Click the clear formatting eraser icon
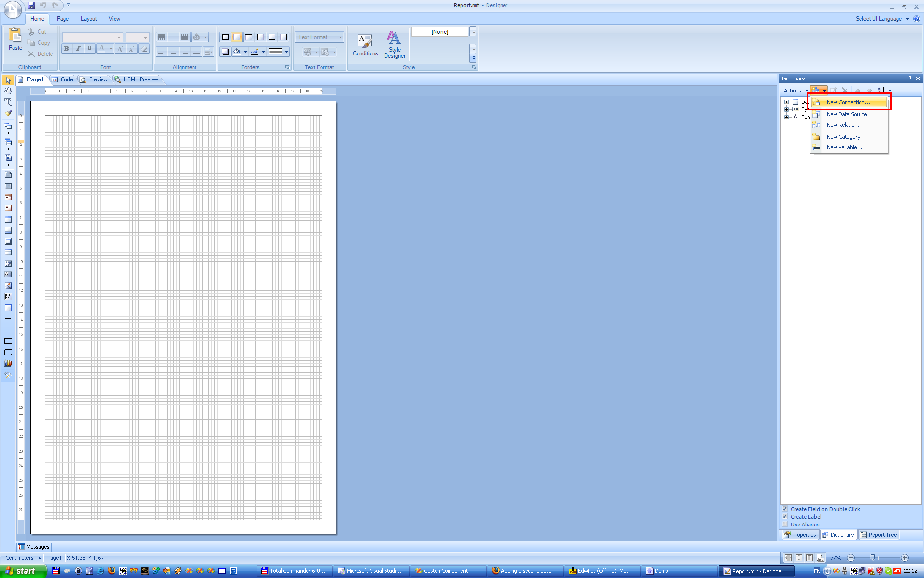 (x=144, y=49)
